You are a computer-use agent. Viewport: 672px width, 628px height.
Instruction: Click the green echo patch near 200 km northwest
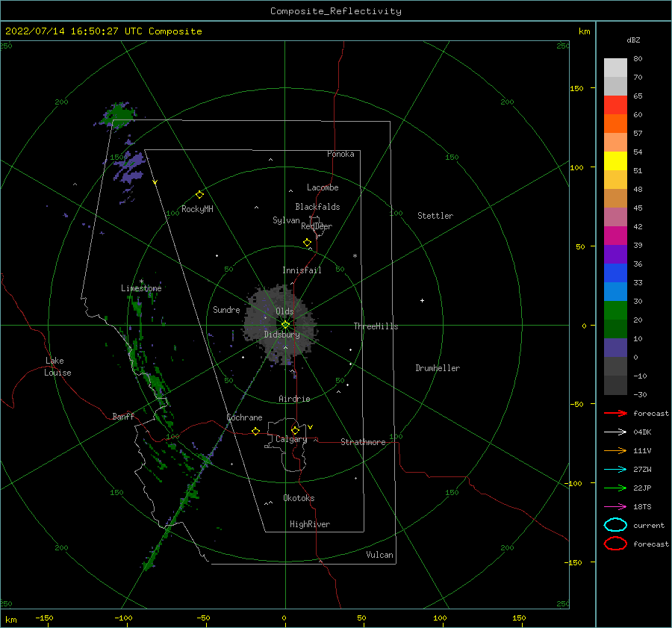click(x=118, y=114)
